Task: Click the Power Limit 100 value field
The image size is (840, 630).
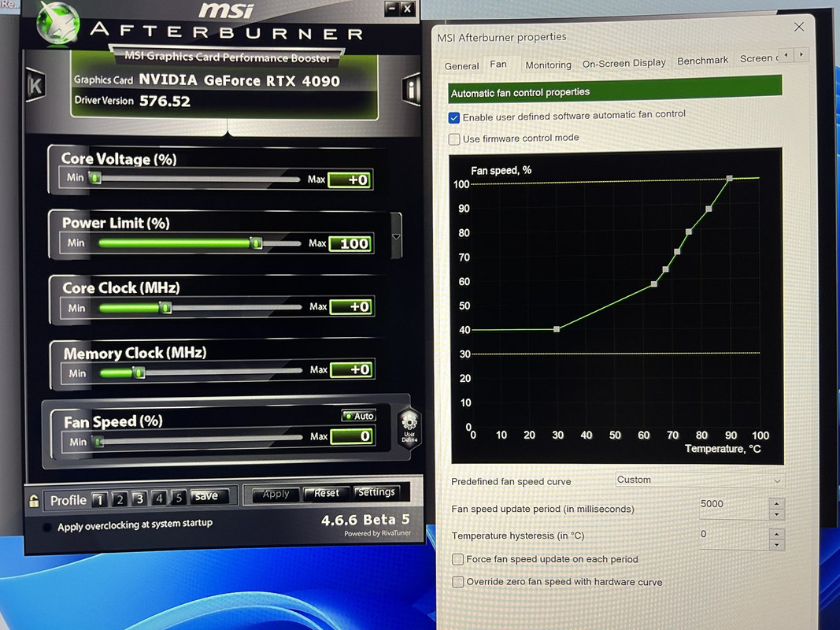Action: click(x=351, y=244)
